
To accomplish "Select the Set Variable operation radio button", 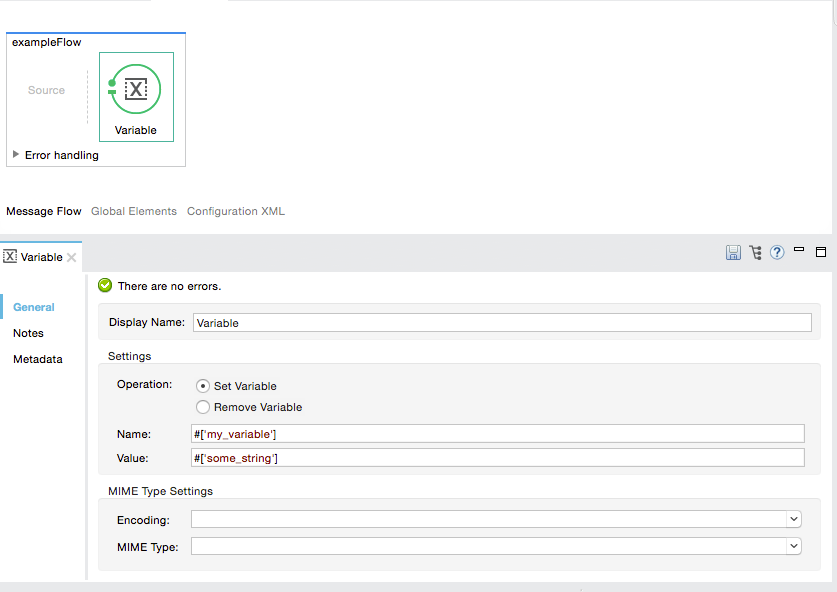I will click(202, 386).
